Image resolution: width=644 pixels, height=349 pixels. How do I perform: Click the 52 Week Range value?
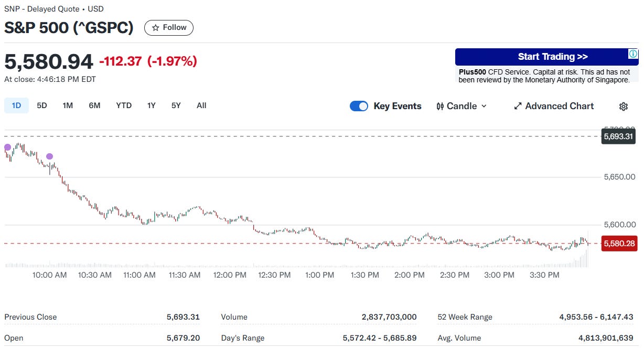596,317
